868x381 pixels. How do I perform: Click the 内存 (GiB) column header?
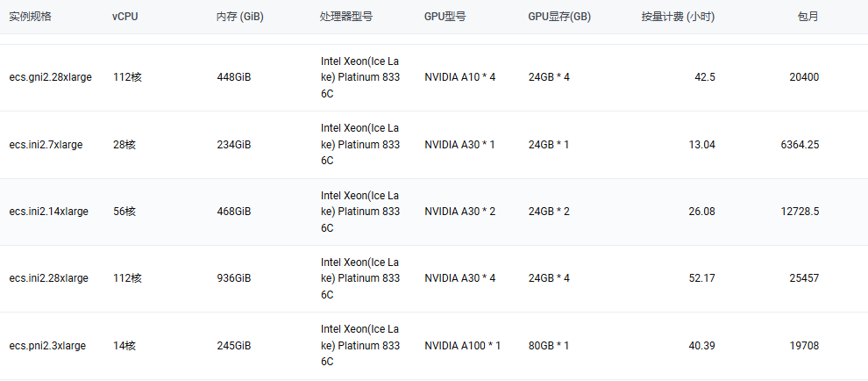point(239,17)
